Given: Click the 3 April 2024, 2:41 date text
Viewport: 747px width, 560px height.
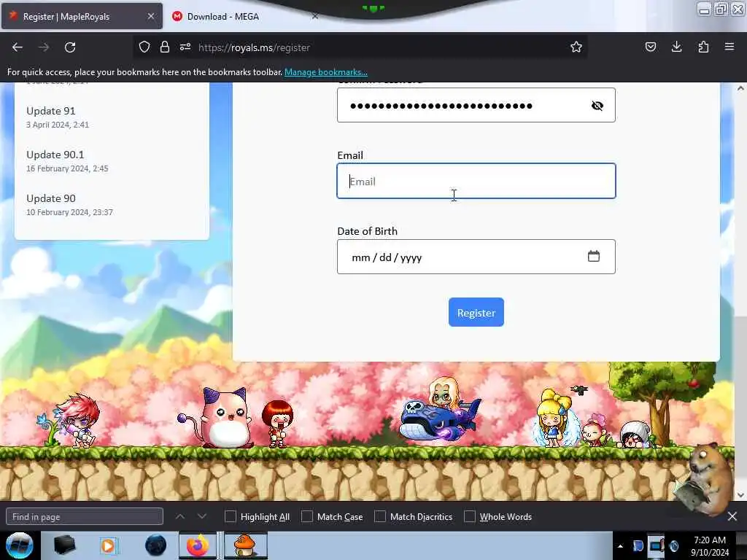Looking at the screenshot, I should pyautogui.click(x=58, y=125).
